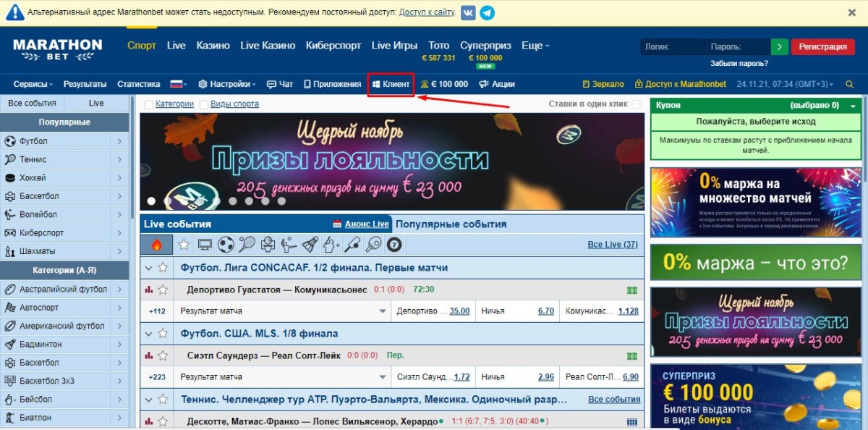This screenshot has height=430, width=868.
Task: Collapse the Лига CONCACAF section
Action: (x=149, y=268)
